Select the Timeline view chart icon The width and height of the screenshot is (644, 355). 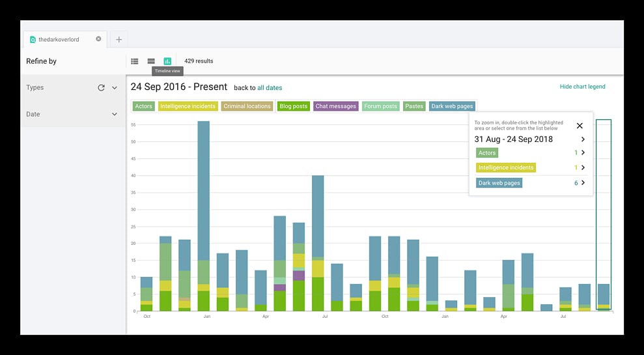click(167, 61)
